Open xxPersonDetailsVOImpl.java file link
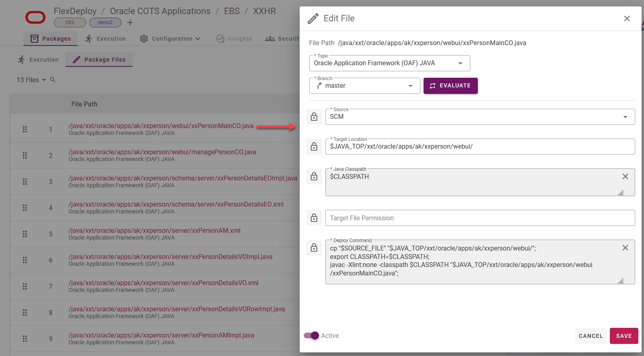Image resolution: width=644 pixels, height=356 pixels. (171, 257)
